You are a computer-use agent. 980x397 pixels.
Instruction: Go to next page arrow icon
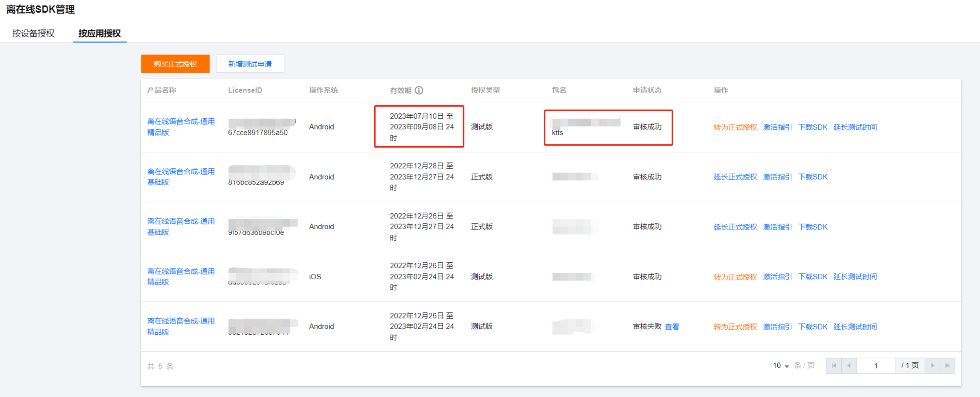932,365
